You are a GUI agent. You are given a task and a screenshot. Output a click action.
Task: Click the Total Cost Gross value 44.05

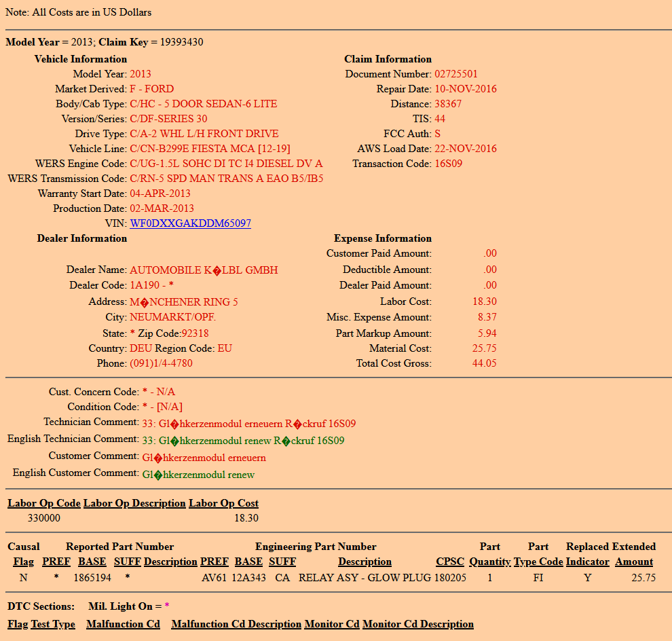[x=484, y=363]
